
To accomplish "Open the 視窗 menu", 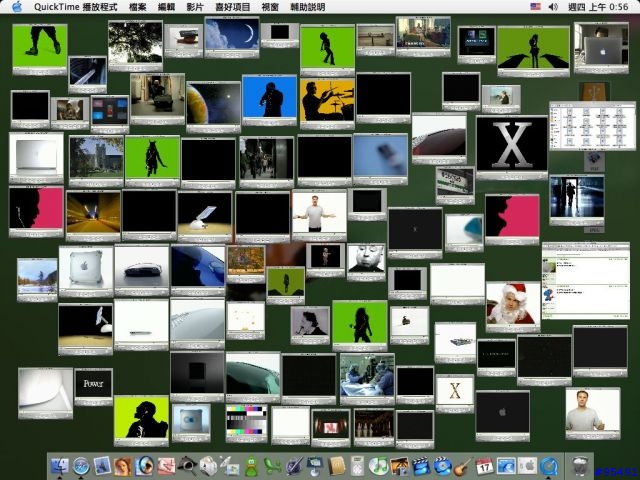I will (270, 7).
